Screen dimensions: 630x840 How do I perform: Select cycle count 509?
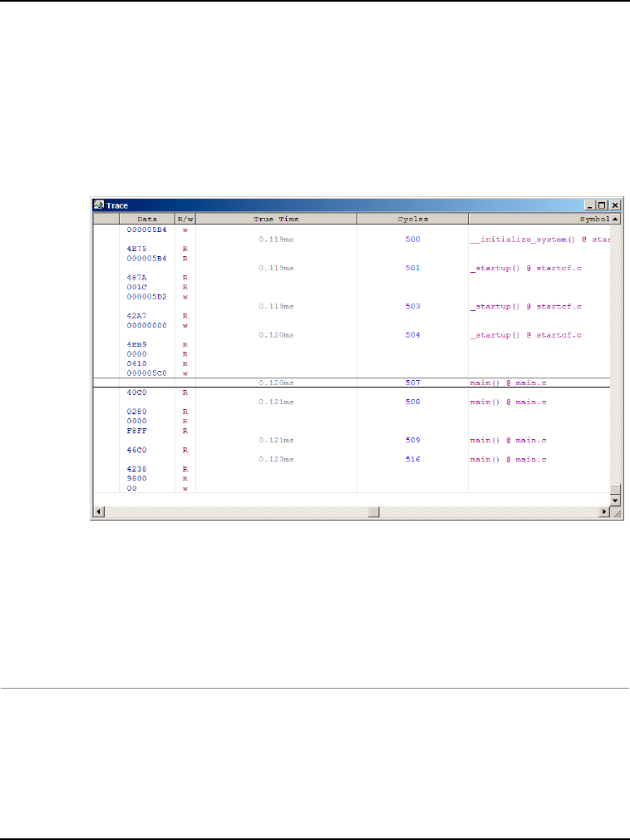pyautogui.click(x=413, y=440)
